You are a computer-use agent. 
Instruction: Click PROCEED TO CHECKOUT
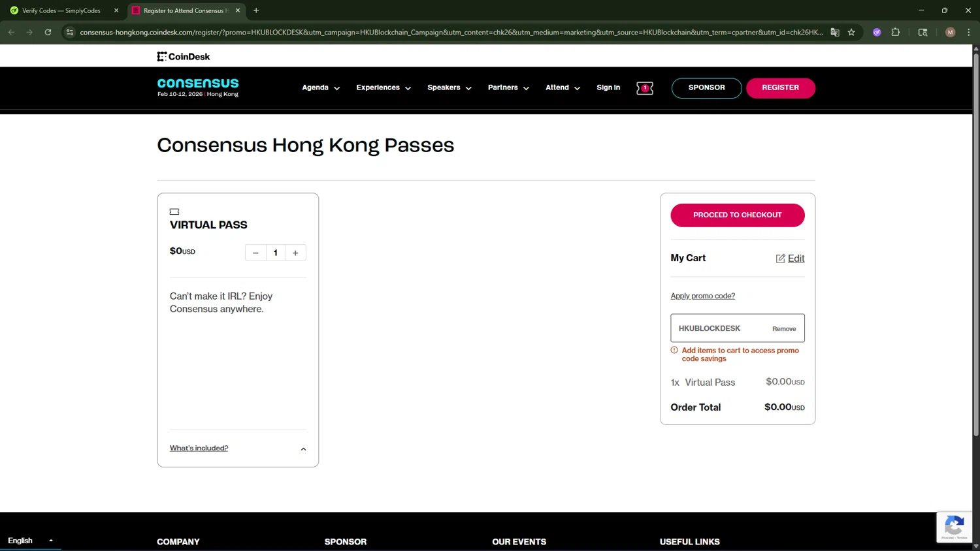(738, 215)
